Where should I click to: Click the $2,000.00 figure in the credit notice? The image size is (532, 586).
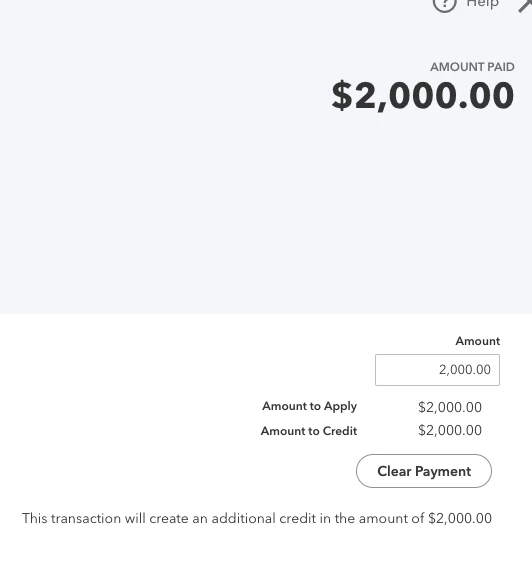tap(460, 518)
